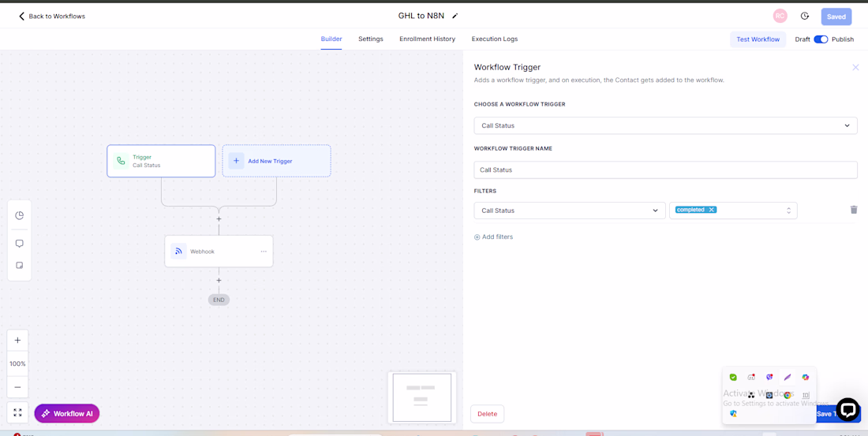868x436 pixels.
Task: Open the Webhook node three-dot menu
Action: coord(264,252)
